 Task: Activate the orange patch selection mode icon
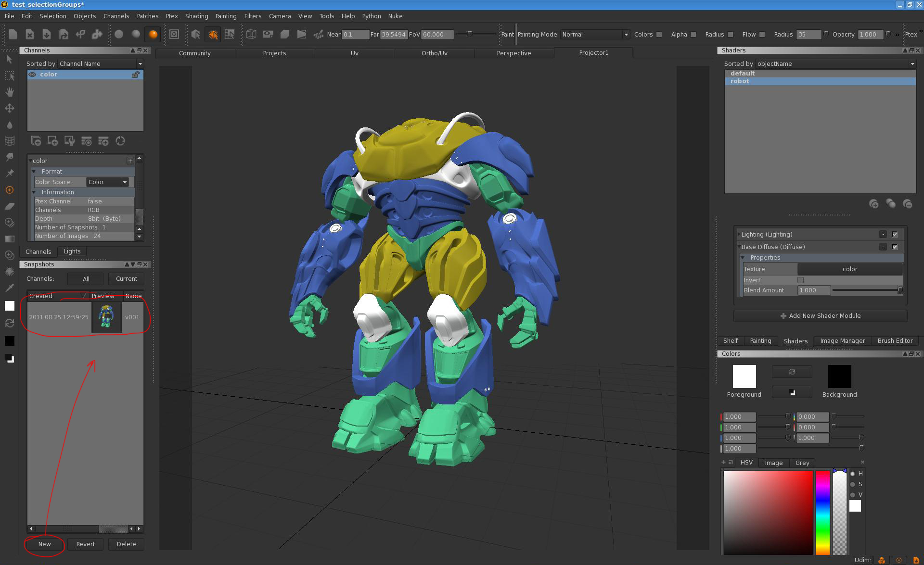point(213,34)
